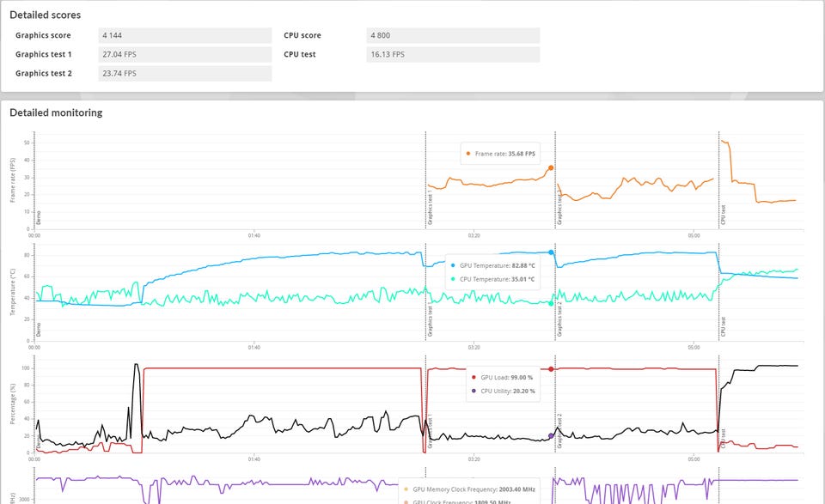Click the CPU Temperature 35.01 °C legend entry

pos(493,279)
